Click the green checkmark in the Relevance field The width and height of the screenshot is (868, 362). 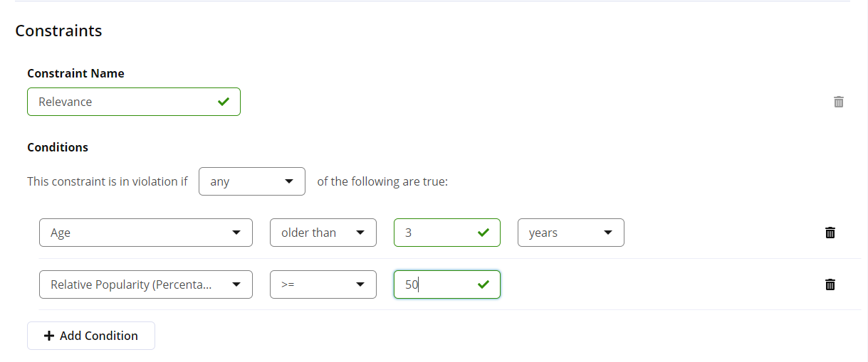pyautogui.click(x=224, y=102)
